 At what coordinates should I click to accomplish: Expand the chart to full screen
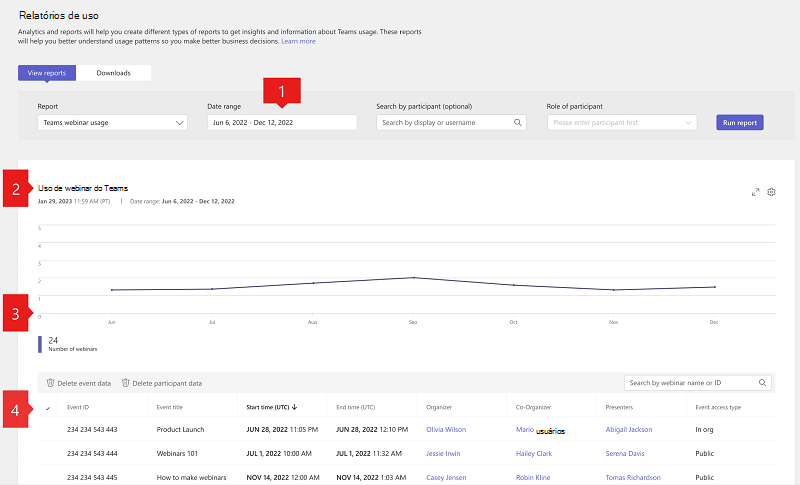756,192
